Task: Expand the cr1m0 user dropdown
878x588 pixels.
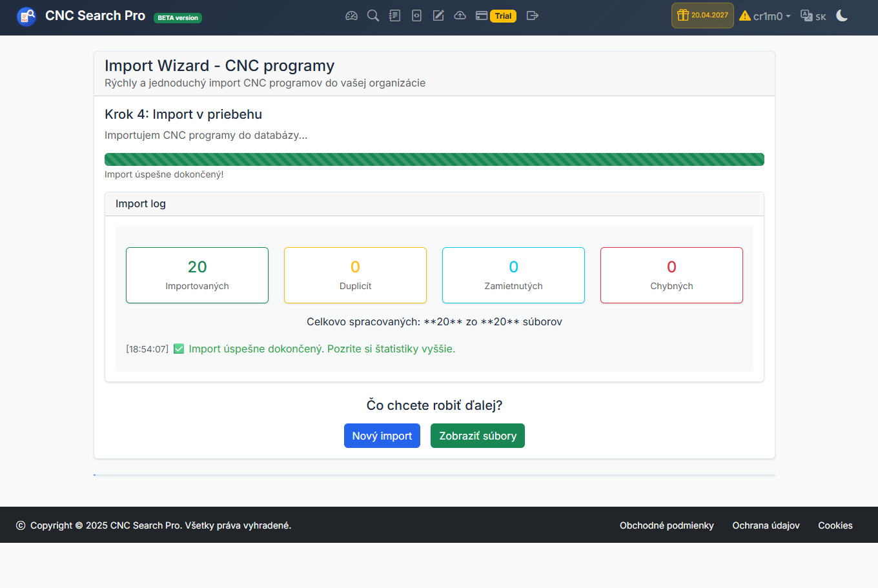Action: point(765,16)
